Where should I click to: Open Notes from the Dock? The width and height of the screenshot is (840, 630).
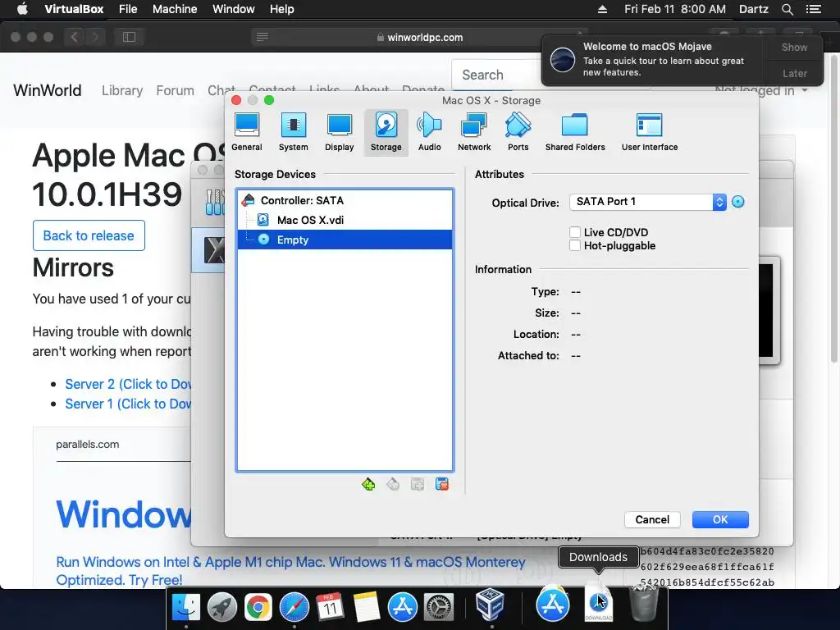pyautogui.click(x=367, y=608)
